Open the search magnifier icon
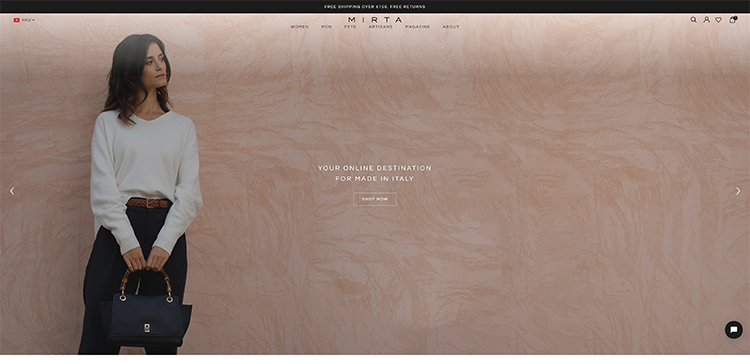Screen dimensions: 750x364 [x=693, y=20]
